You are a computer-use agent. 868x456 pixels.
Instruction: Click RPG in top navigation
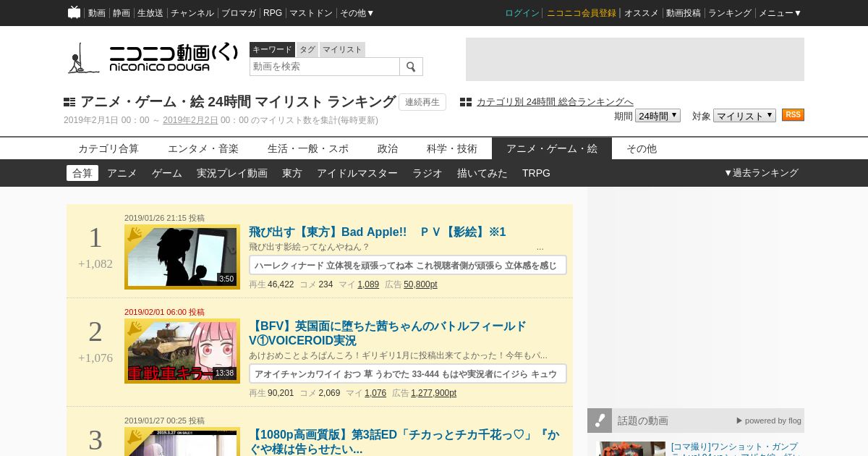click(273, 13)
